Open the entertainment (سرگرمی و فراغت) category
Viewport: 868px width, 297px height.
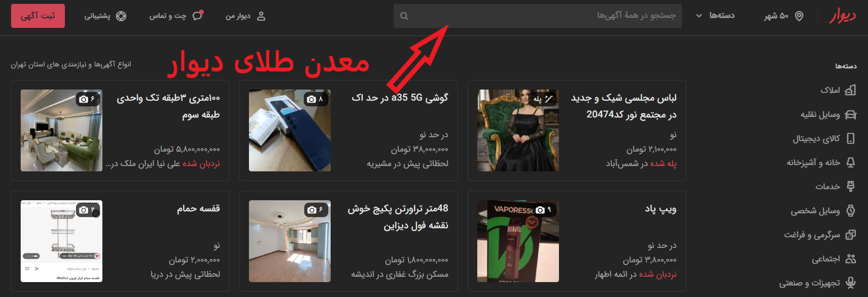[x=812, y=234]
